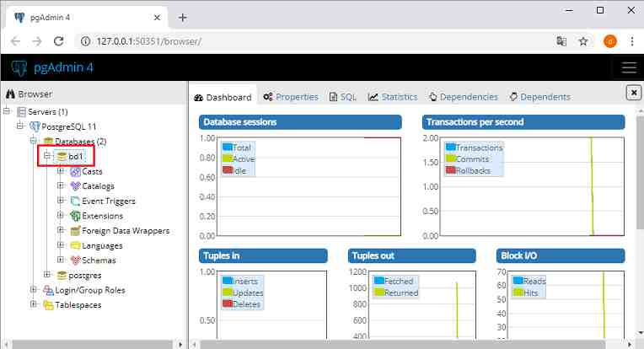Click the blue Total legend swatch
Screen dimensions: 644x349
coord(227,147)
